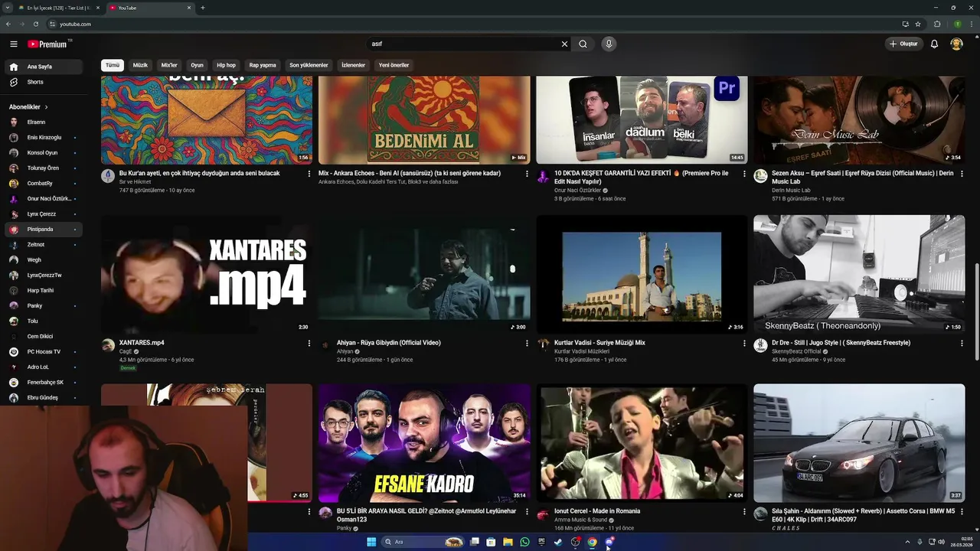980x551 pixels.
Task: Open options menu for Sezen Aksu Eşref Saati video
Action: click(962, 174)
